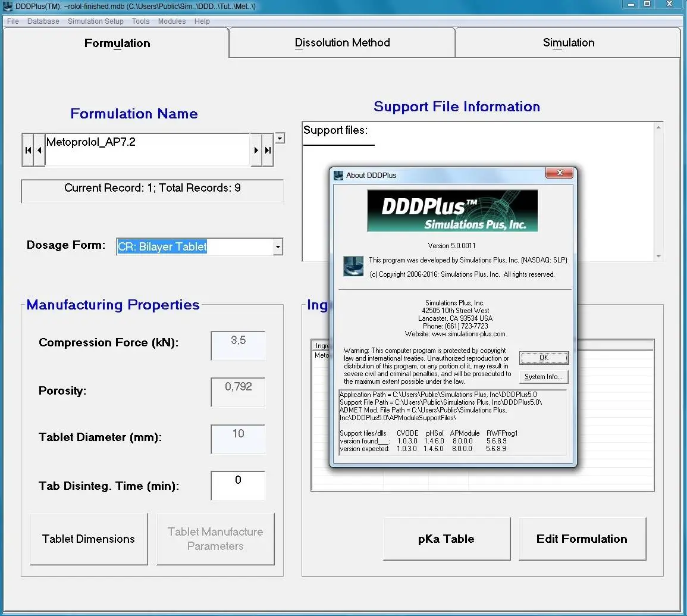Image resolution: width=687 pixels, height=616 pixels.
Task: Switch to the Dissolution Method tab
Action: tap(342, 42)
